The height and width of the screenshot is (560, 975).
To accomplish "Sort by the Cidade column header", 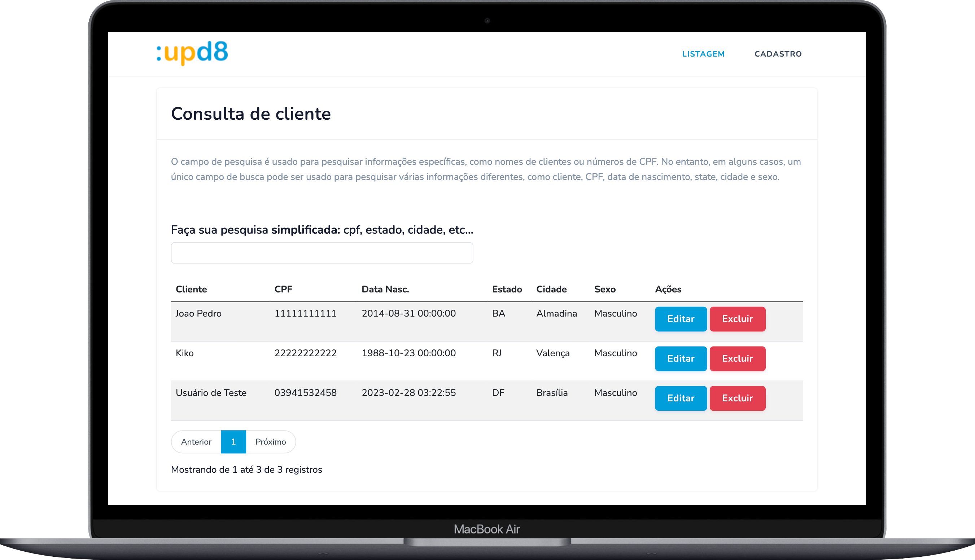I will [551, 289].
